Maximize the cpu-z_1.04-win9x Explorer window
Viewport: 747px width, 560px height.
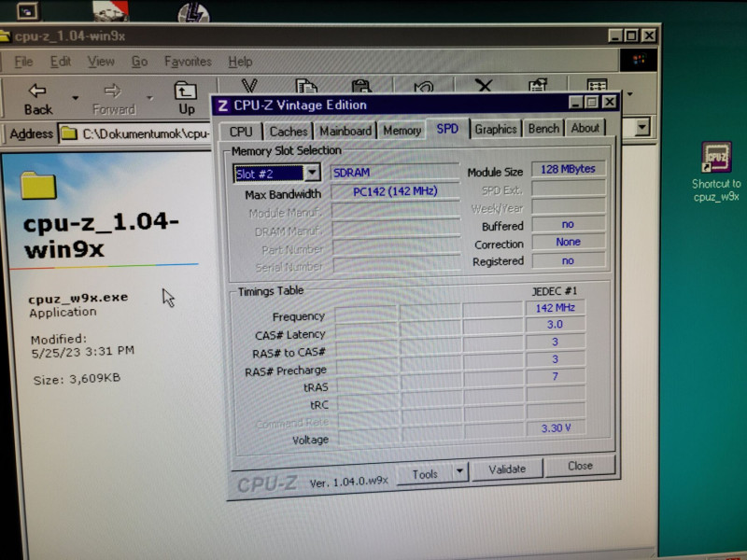point(632,35)
